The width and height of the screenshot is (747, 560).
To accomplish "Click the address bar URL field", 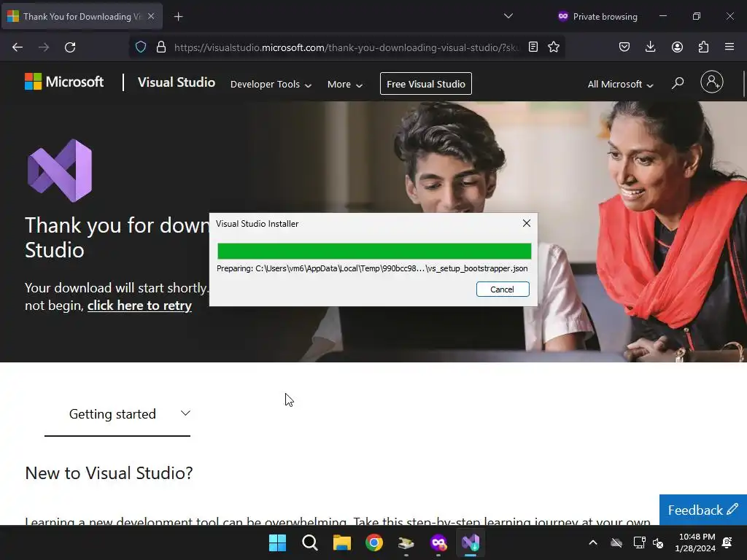I will point(347,47).
